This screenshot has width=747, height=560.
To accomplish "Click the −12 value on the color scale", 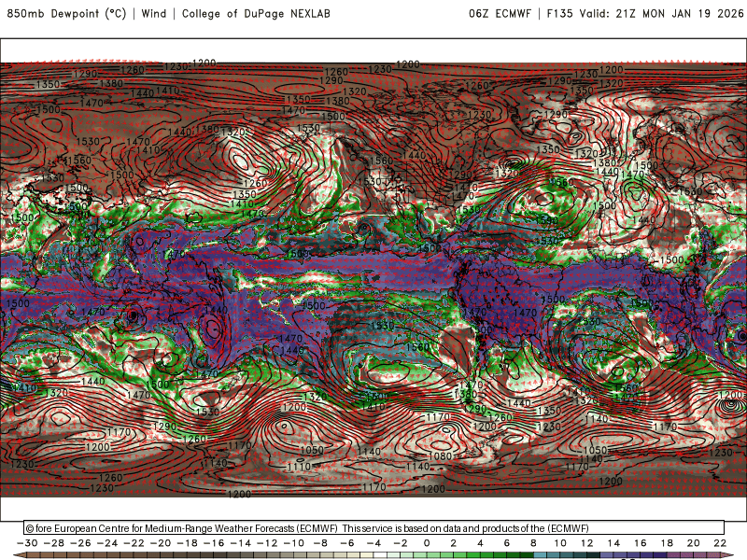I will 267,543.
